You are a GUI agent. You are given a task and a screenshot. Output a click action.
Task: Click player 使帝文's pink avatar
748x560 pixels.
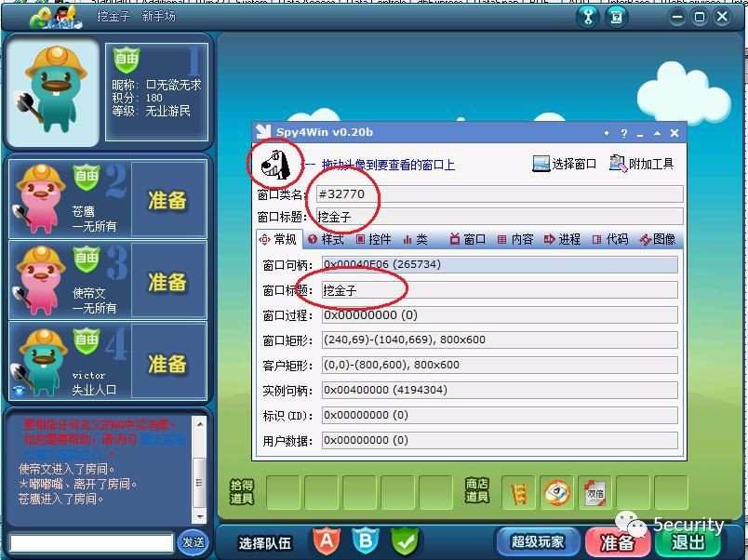point(39,281)
